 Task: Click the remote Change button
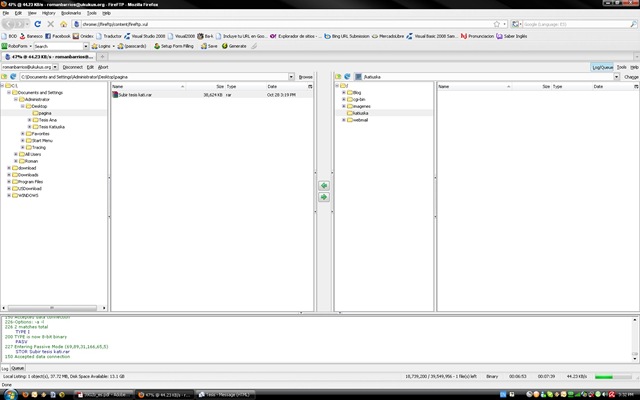point(631,77)
